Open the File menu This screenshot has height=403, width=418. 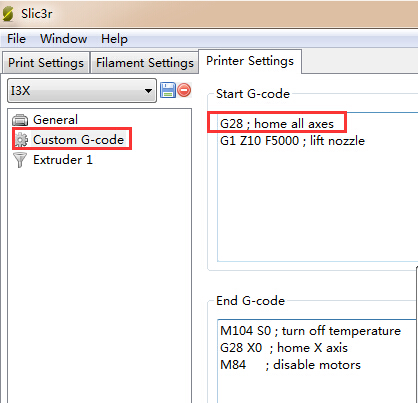click(16, 39)
